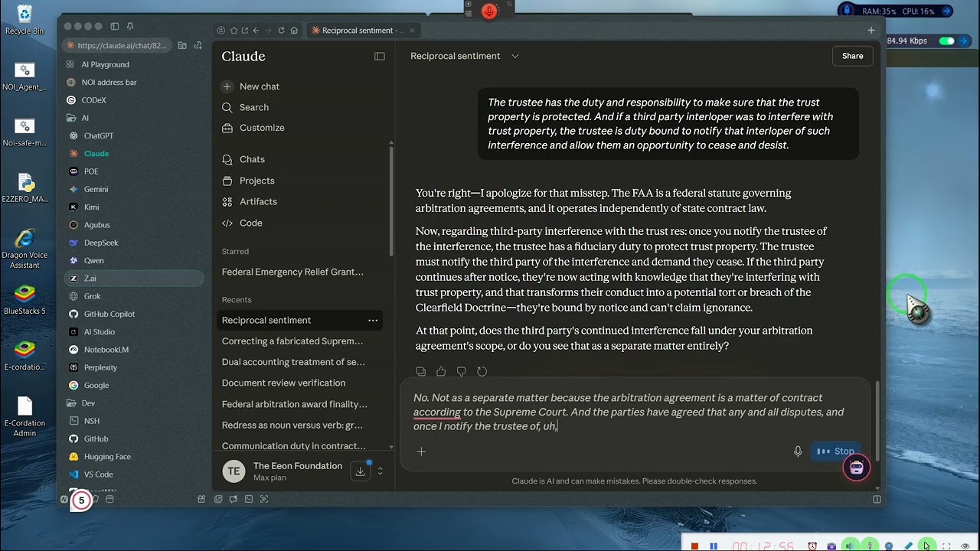
Task: Pause the screen recording
Action: coord(714,546)
